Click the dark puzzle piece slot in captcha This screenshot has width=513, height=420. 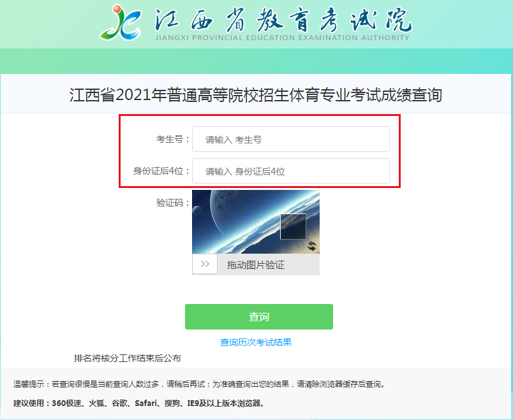click(x=293, y=226)
